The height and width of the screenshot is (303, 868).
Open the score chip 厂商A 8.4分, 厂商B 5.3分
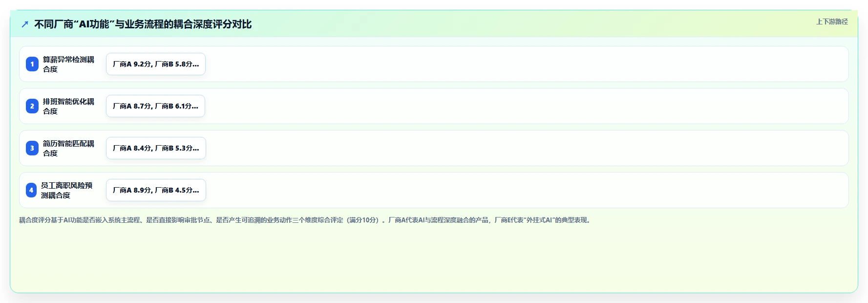[156, 148]
